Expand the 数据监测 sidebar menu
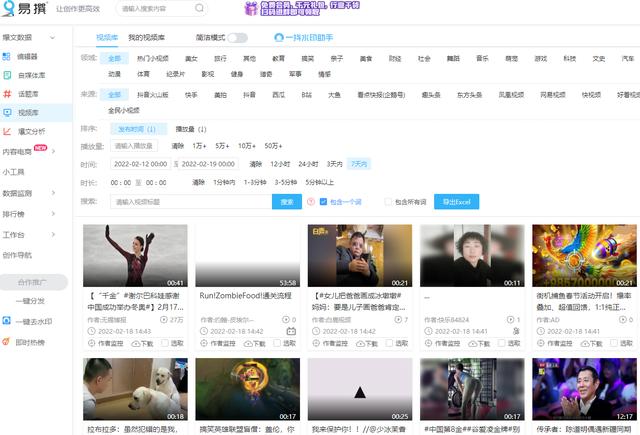 [68, 193]
